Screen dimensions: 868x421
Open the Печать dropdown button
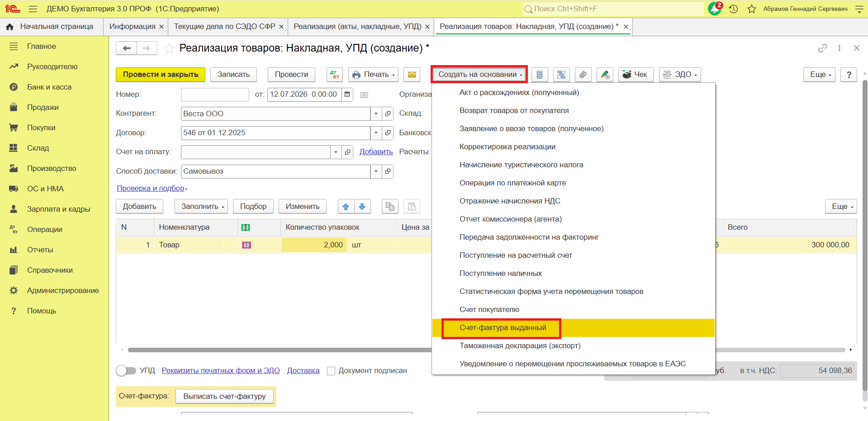point(374,75)
